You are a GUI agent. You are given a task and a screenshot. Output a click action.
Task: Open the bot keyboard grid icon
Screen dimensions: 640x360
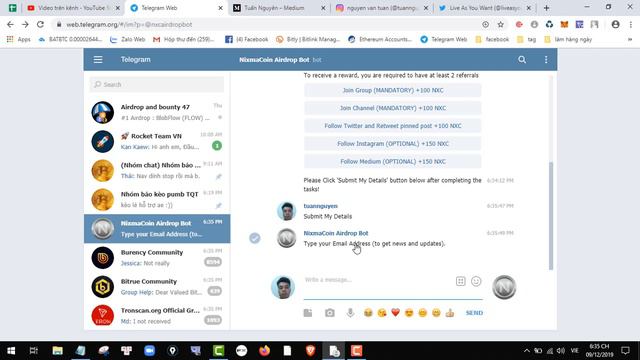[x=460, y=281]
